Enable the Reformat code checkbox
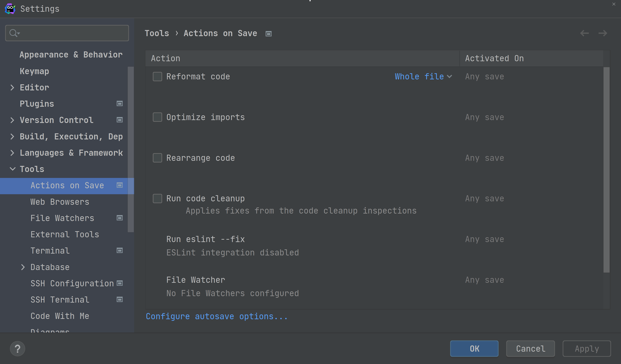The image size is (621, 364). 157,77
